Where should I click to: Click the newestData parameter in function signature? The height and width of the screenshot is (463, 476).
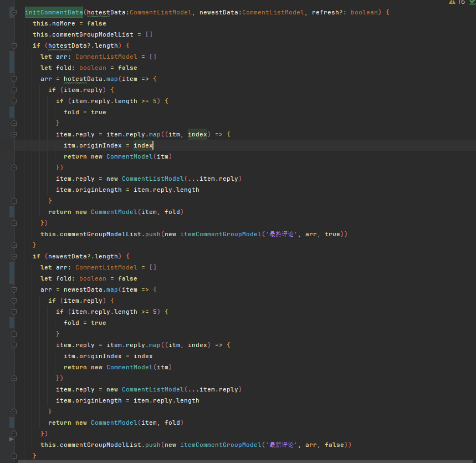218,12
